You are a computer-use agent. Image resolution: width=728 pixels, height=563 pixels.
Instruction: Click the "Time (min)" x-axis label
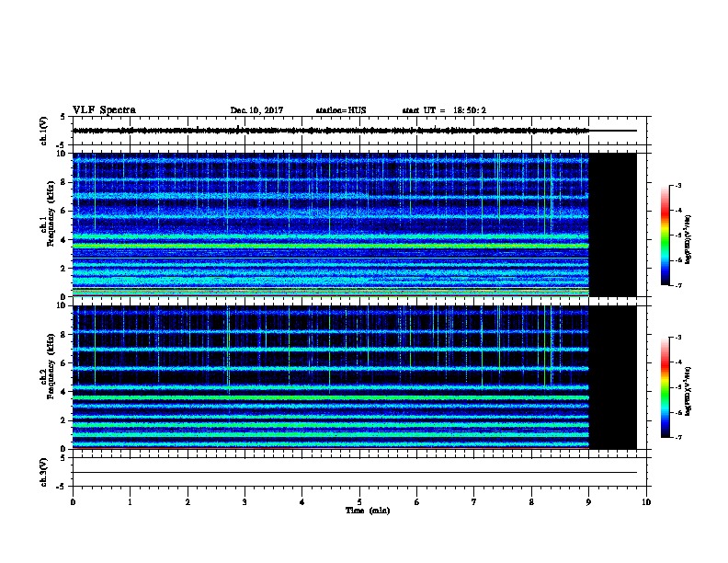coord(368,511)
